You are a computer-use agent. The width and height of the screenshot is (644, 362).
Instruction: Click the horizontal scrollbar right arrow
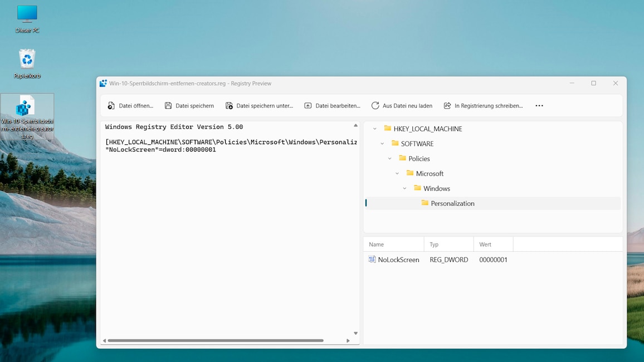(348, 341)
